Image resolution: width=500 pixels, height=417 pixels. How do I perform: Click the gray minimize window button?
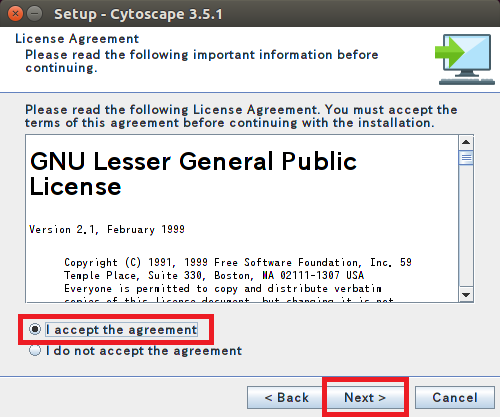[x=34, y=14]
